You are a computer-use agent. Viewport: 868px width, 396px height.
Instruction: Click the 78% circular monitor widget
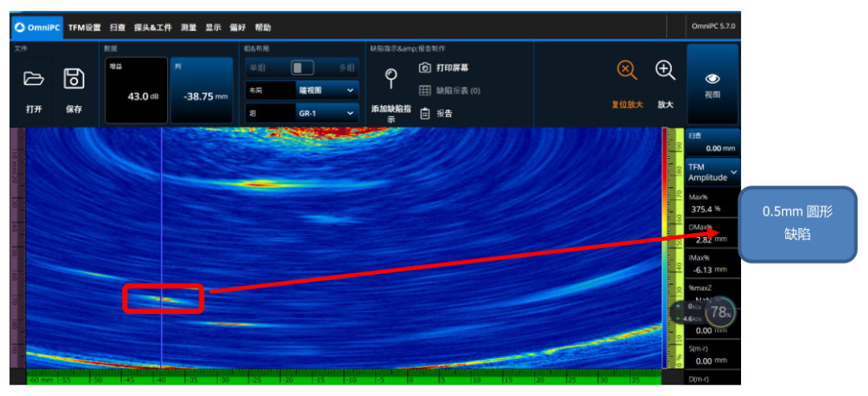pyautogui.click(x=720, y=312)
